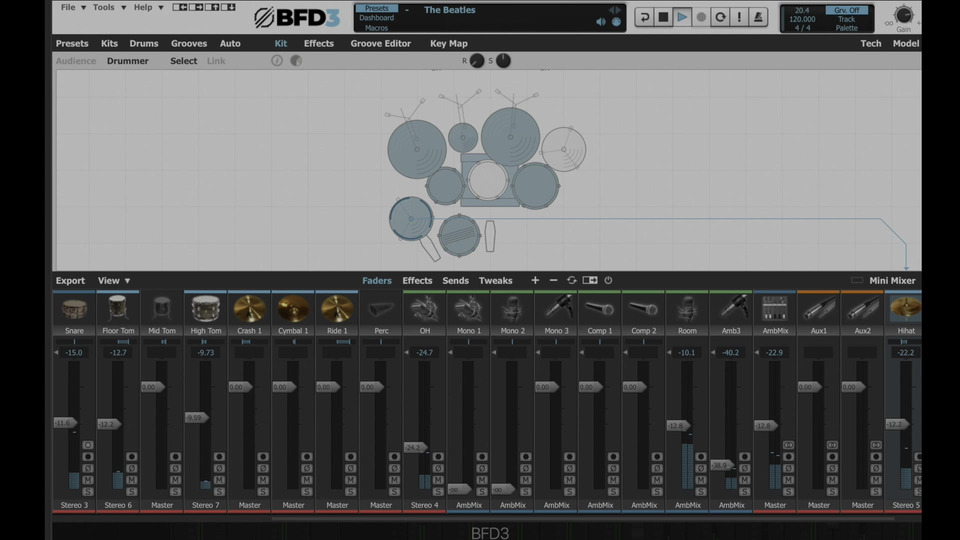Click the add channel plus icon
This screenshot has height=540, width=960.
[x=535, y=280]
